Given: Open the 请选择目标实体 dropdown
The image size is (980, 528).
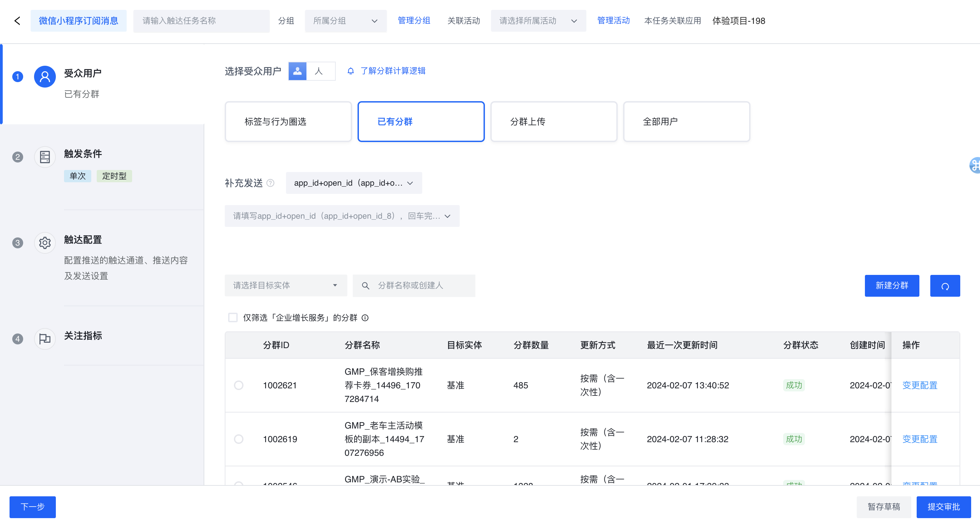Looking at the screenshot, I should 285,285.
